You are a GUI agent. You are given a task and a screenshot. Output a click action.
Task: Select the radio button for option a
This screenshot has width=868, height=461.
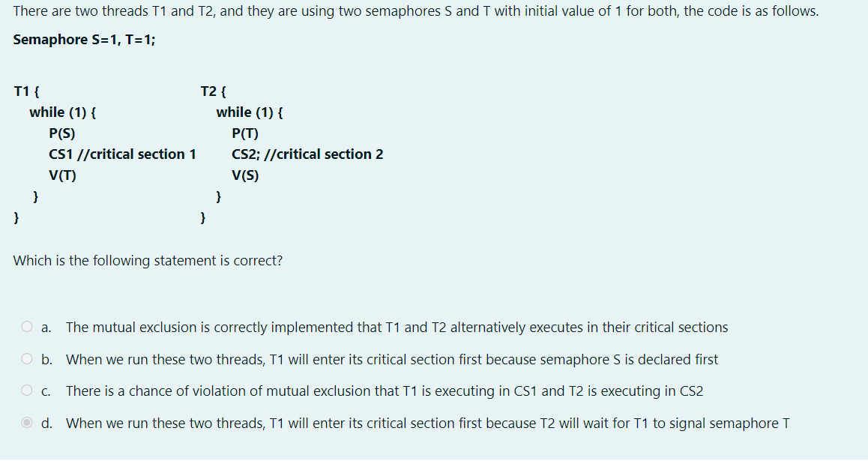pos(26,327)
